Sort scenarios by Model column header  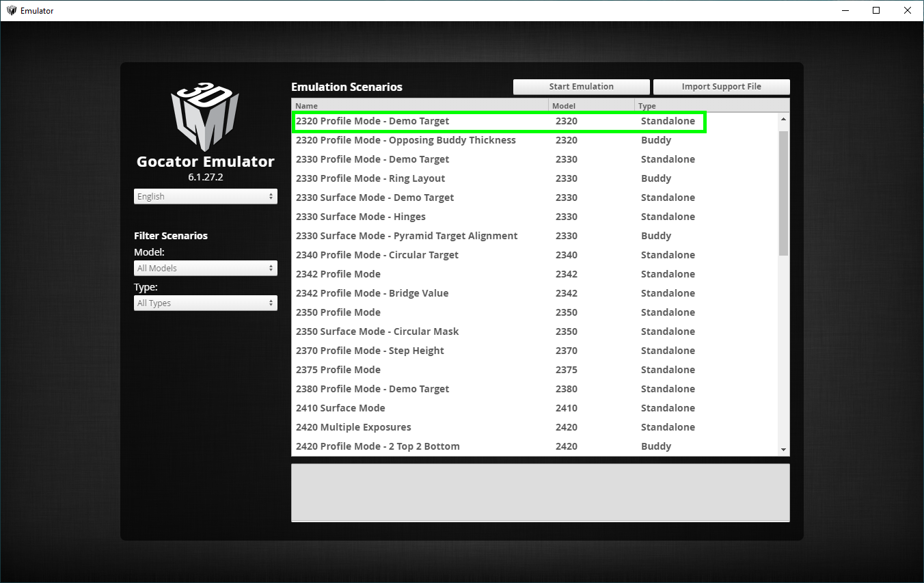point(591,106)
